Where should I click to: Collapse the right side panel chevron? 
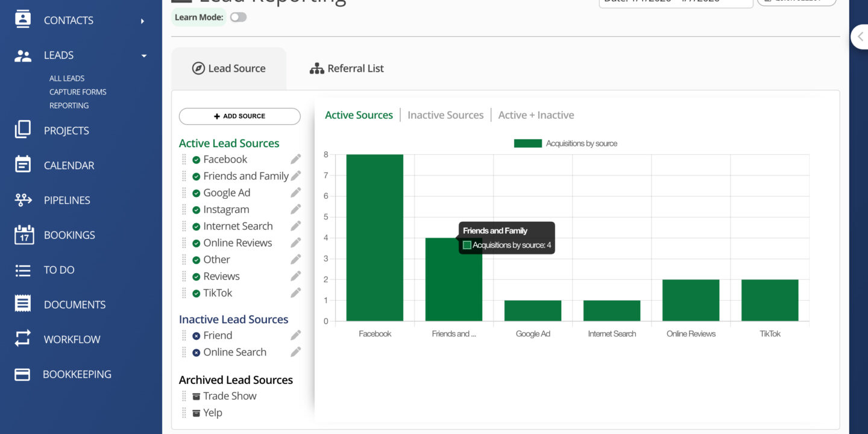click(x=860, y=37)
